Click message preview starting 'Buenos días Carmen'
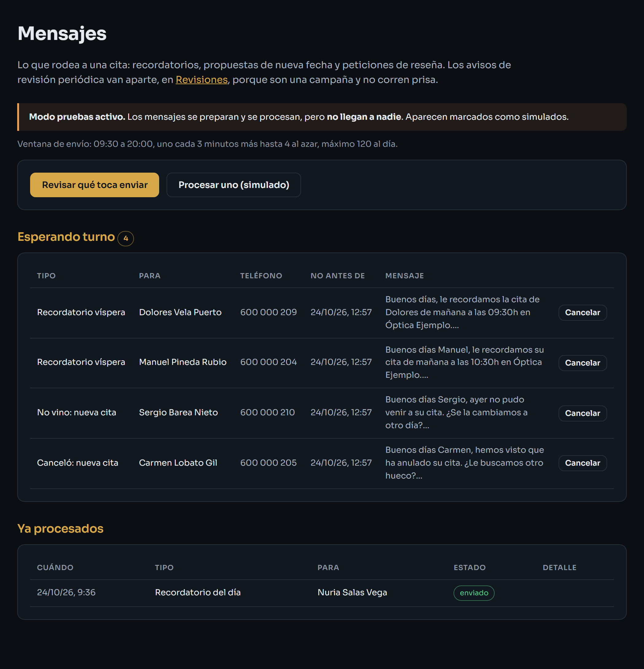Image resolution: width=644 pixels, height=669 pixels. click(x=465, y=463)
